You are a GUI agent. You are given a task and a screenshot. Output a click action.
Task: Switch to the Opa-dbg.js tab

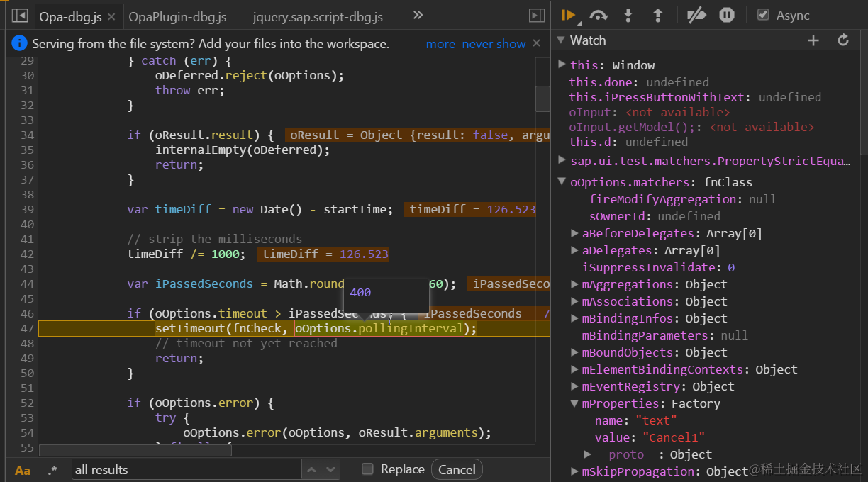tap(78, 16)
